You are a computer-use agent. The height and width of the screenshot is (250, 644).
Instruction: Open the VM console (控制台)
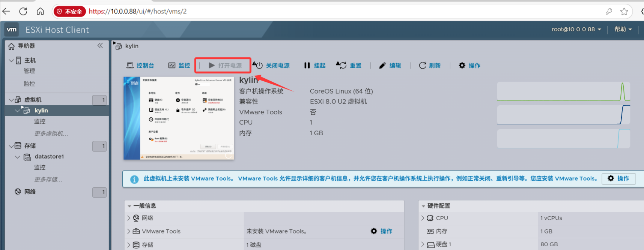coord(140,66)
